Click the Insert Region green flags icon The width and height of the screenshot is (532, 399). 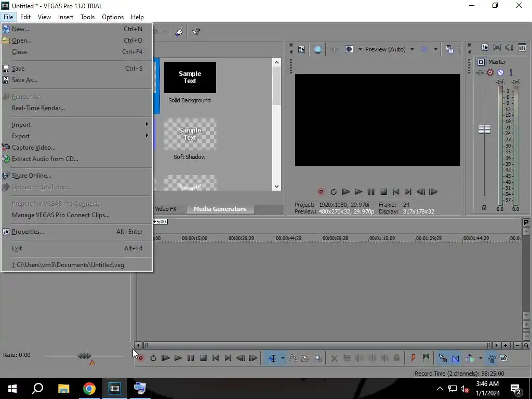(x=425, y=358)
